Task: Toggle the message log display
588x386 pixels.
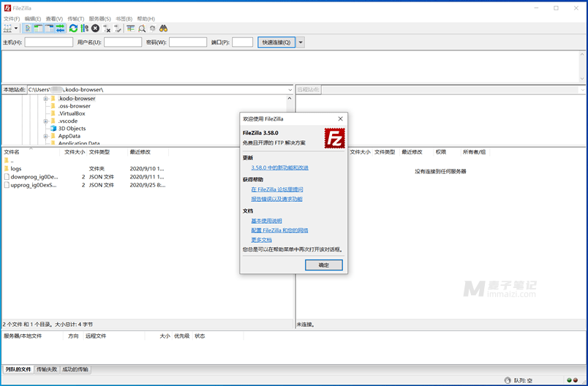Action: coord(27,29)
